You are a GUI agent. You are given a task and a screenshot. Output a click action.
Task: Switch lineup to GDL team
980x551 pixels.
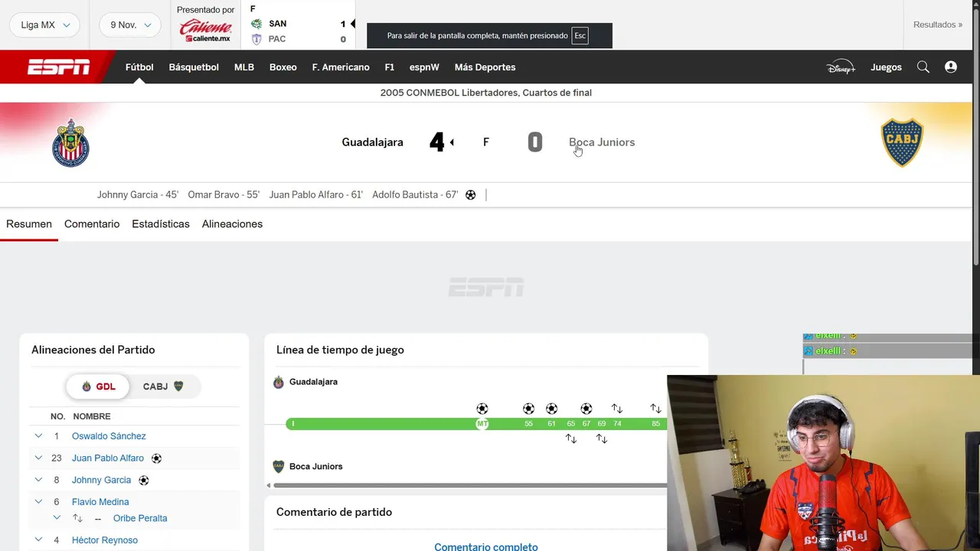(98, 386)
